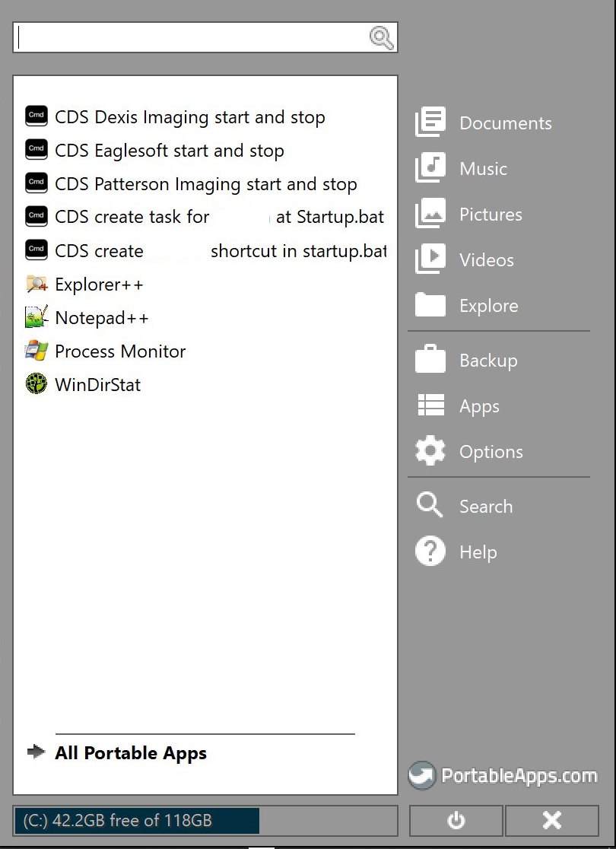Expand All Portable Apps

click(130, 753)
